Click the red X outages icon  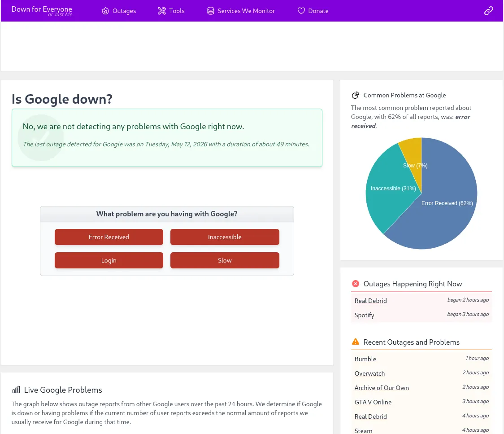coord(356,284)
